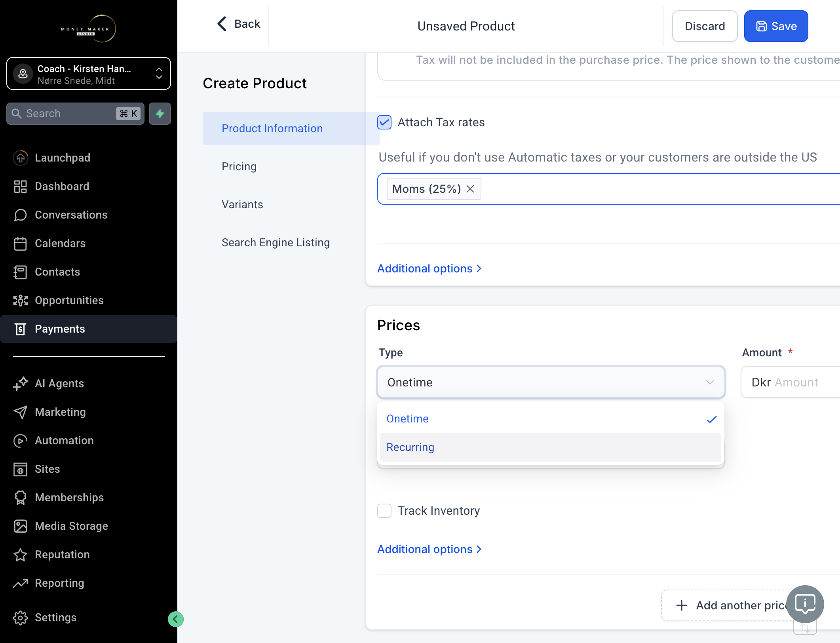Screen dimensions: 840x643
Task: Click the Calendars icon
Action: (20, 243)
